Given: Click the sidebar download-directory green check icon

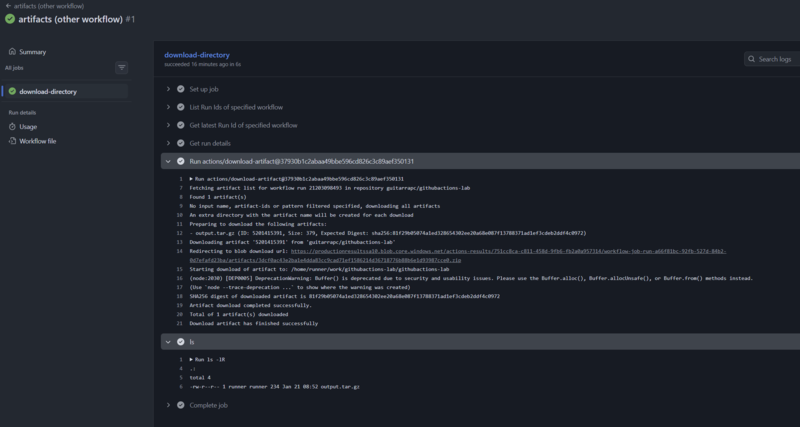Looking at the screenshot, I should (x=12, y=91).
